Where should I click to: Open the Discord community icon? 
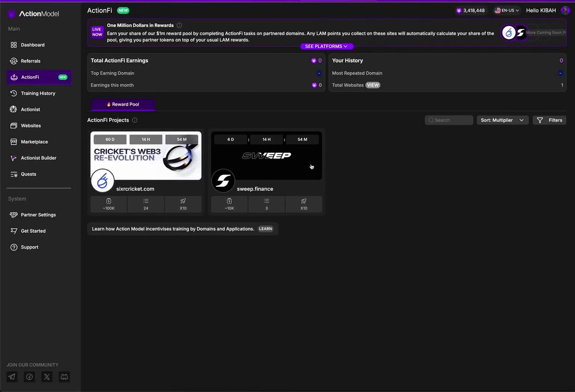(x=64, y=377)
